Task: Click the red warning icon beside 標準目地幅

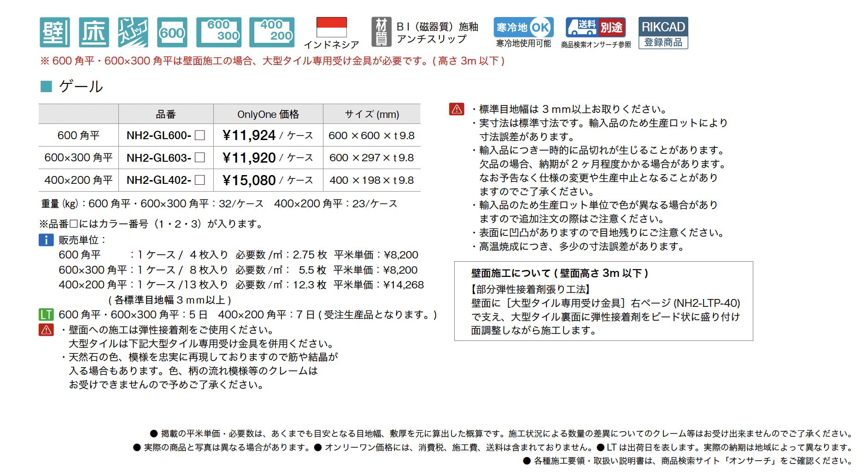Action: pyautogui.click(x=457, y=109)
